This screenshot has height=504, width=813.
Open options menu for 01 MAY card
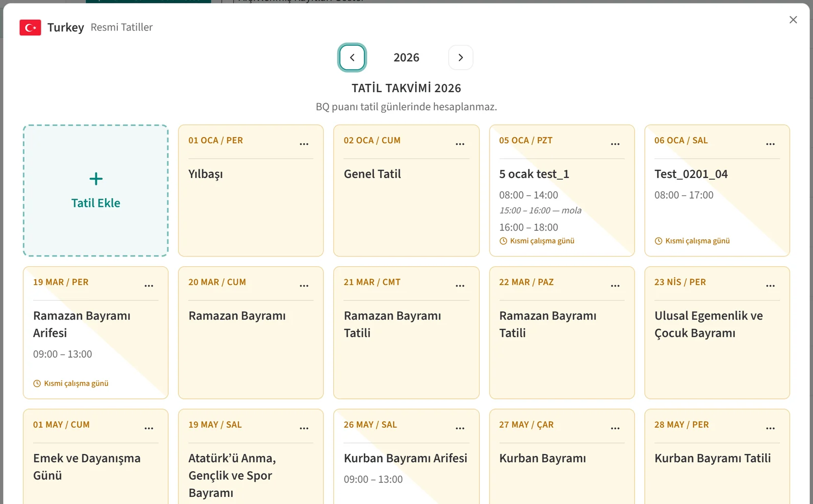click(x=149, y=428)
